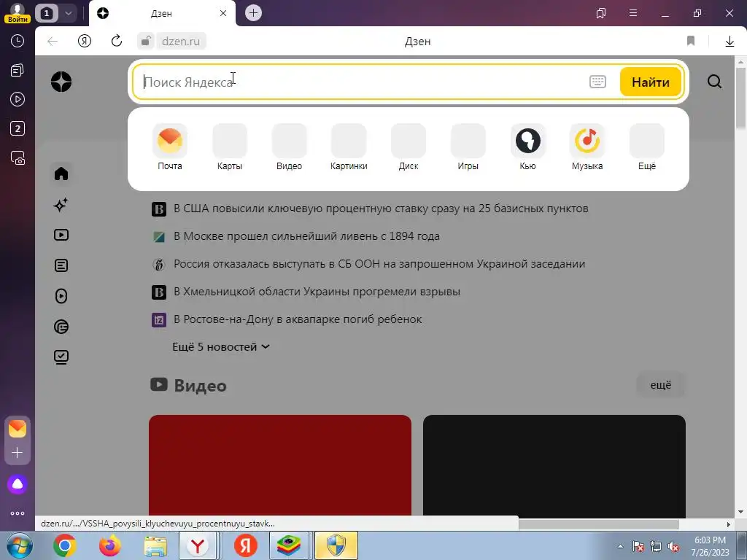Open the video player browser sidebar icon

18,99
